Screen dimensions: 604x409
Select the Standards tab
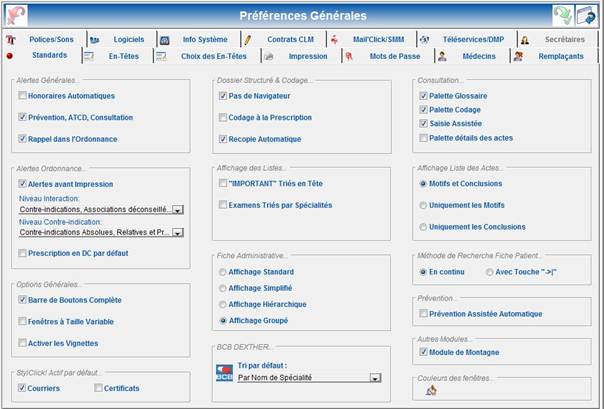[x=49, y=55]
